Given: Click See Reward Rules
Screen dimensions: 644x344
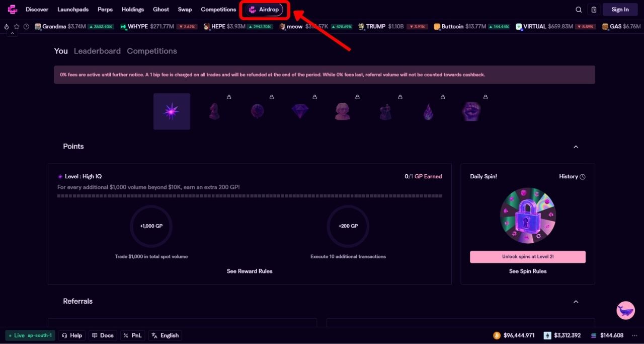Looking at the screenshot, I should pos(250,271).
